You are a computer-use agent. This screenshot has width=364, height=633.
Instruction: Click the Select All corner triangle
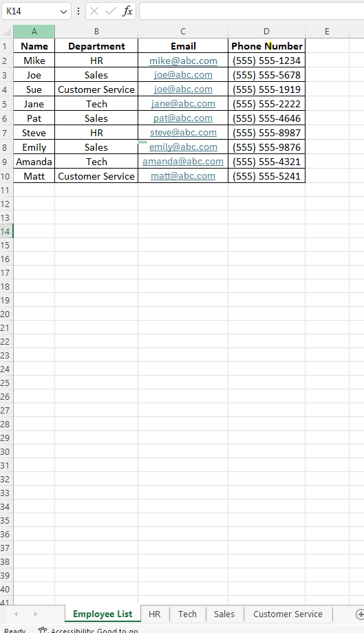(x=7, y=32)
